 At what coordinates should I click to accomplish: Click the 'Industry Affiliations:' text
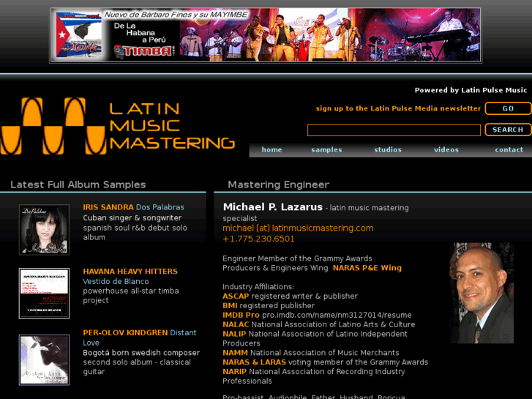[x=258, y=287]
